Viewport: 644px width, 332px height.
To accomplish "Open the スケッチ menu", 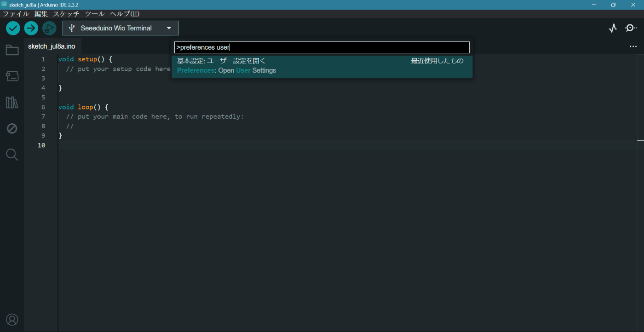I will click(66, 14).
